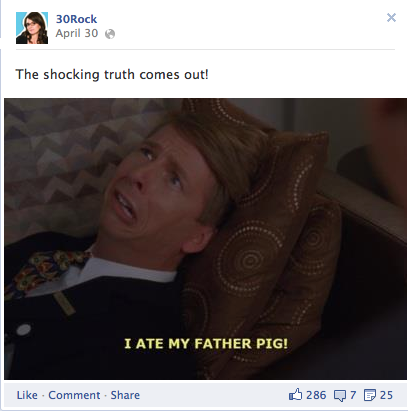Image resolution: width=408 pixels, height=411 pixels.
Task: Click the 30Rock profile picture thumbnail
Action: 32,28
